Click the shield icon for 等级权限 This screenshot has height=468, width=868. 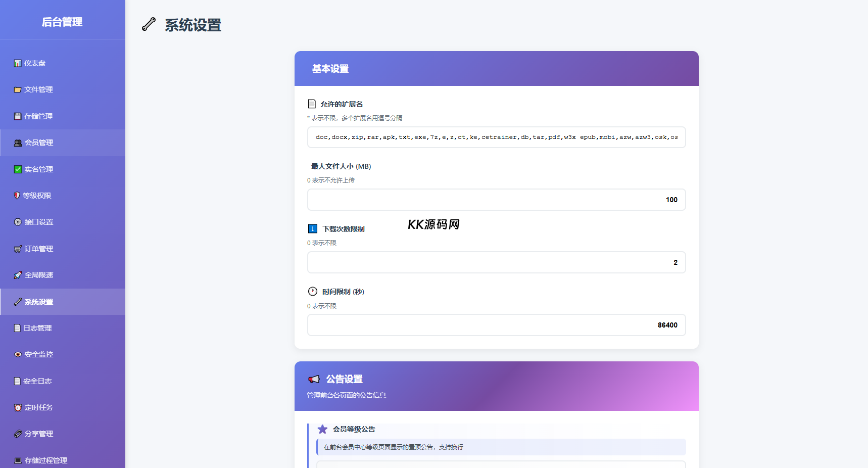(17, 196)
